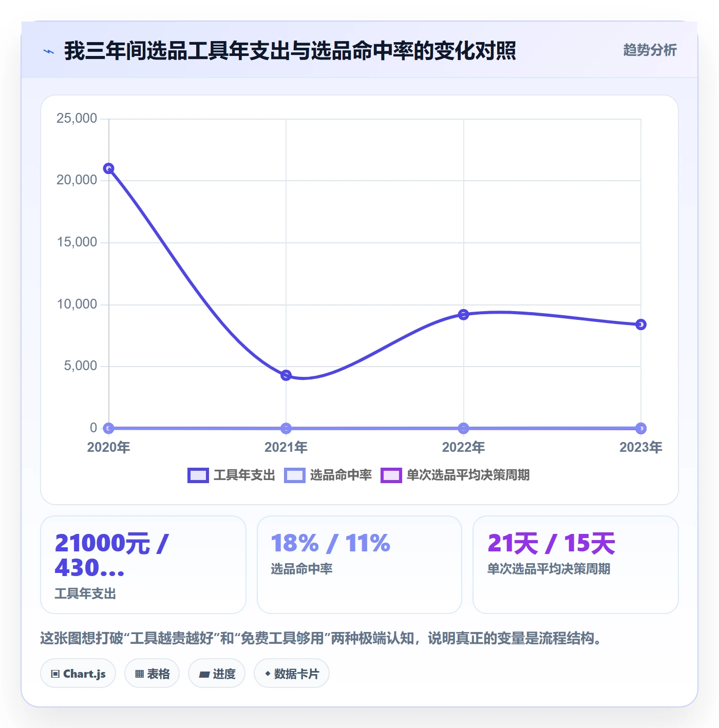Select the 2023年 data point on the spending line
Image resolution: width=719 pixels, height=728 pixels.
click(x=641, y=324)
